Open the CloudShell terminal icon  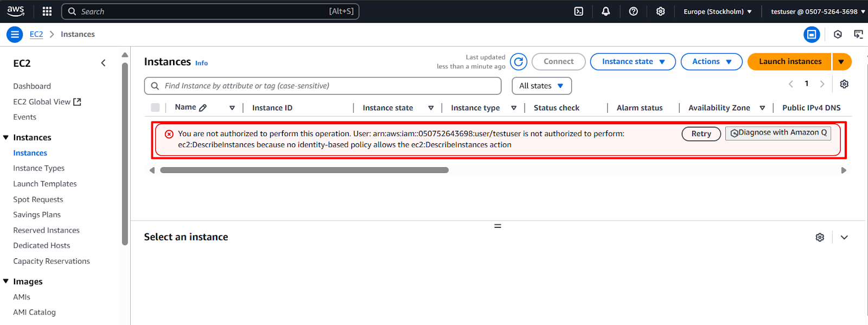pos(579,11)
